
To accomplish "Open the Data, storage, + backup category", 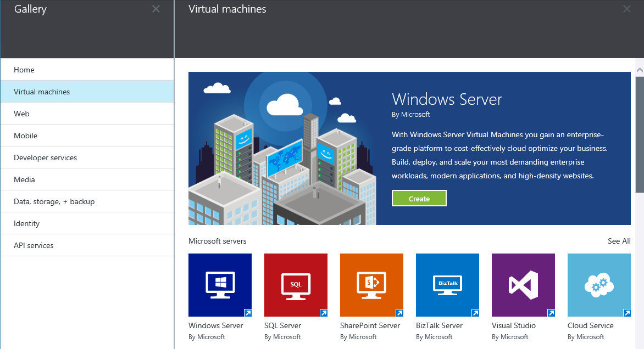I will click(52, 201).
